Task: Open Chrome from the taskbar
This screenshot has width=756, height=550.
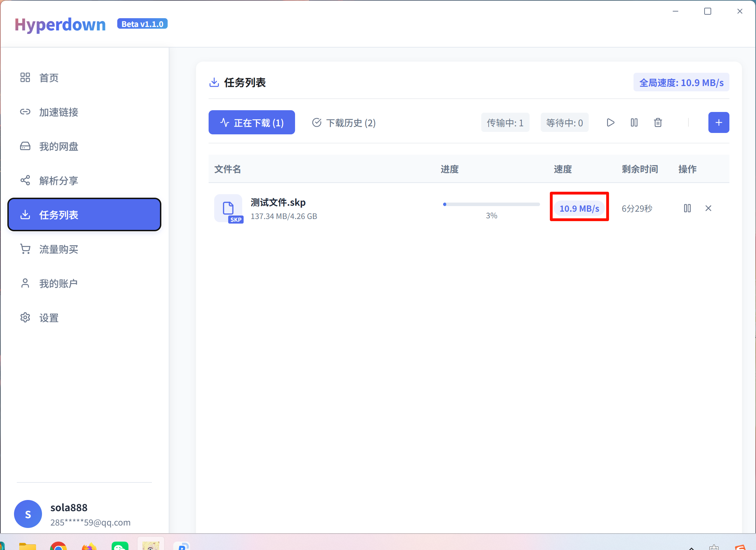Action: (58, 546)
